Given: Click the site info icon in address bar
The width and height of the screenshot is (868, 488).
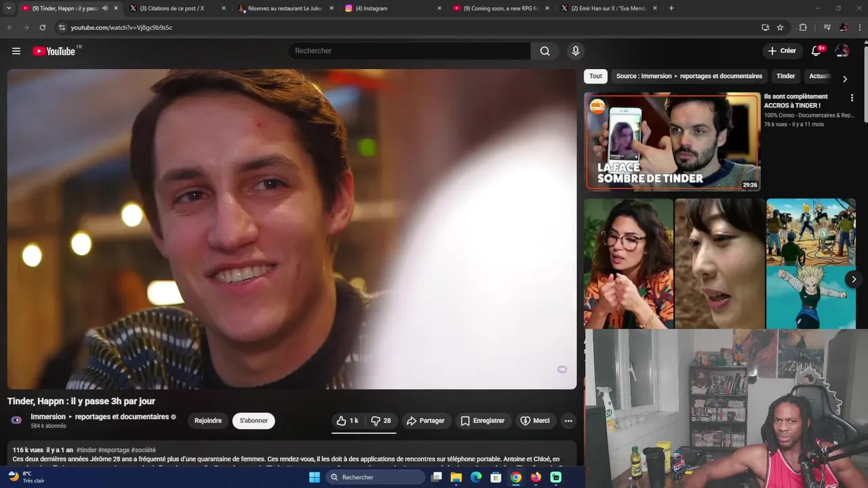Looking at the screenshot, I should pyautogui.click(x=62, y=27).
